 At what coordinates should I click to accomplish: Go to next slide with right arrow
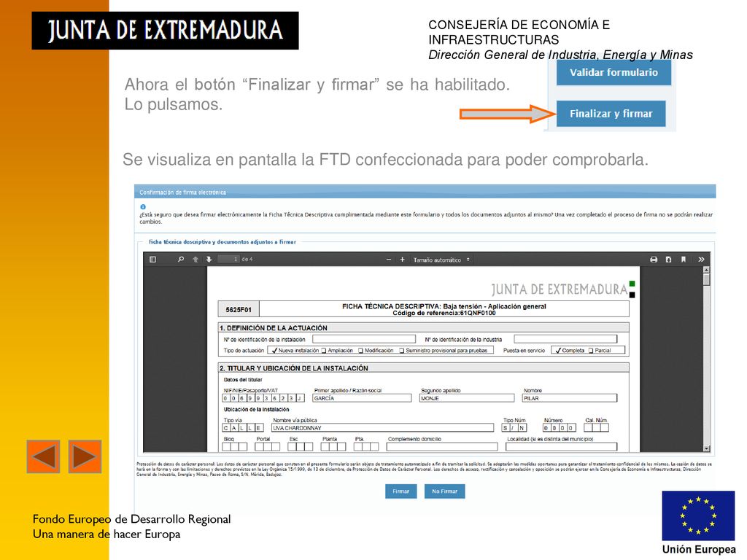pyautogui.click(x=85, y=456)
